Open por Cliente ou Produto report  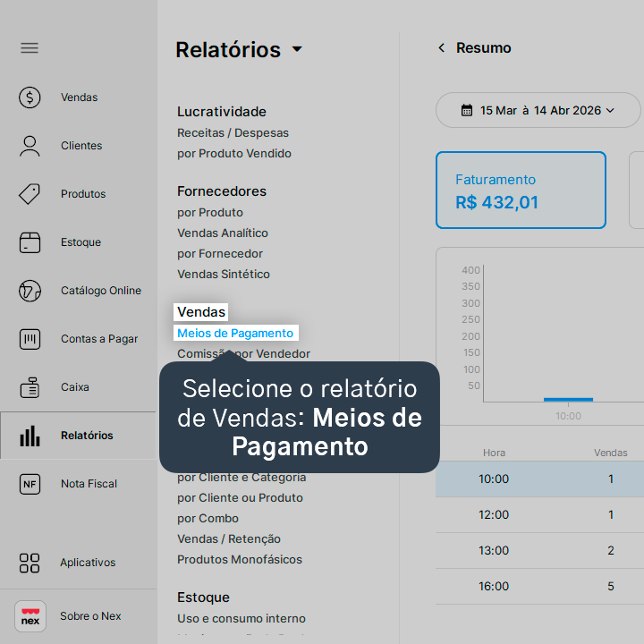click(240, 498)
